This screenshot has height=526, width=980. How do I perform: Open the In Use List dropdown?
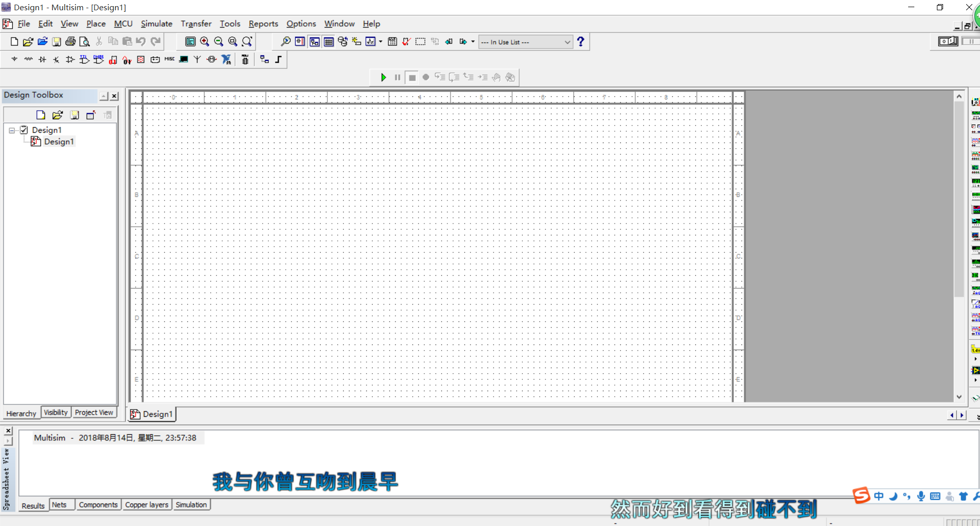(x=525, y=42)
